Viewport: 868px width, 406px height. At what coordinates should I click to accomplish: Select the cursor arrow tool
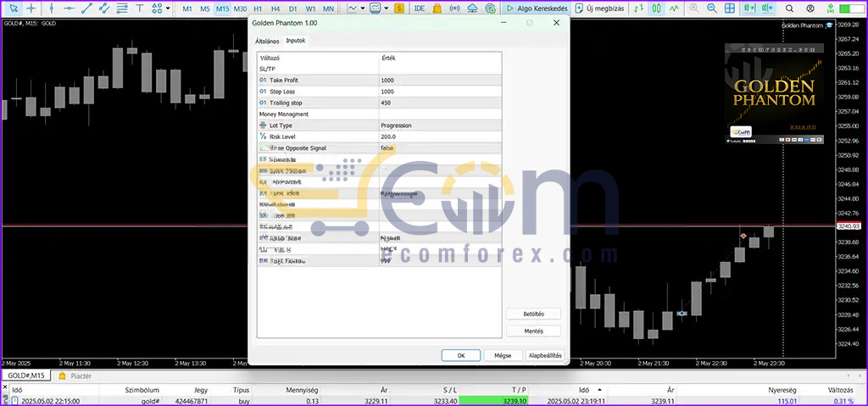coord(14,8)
